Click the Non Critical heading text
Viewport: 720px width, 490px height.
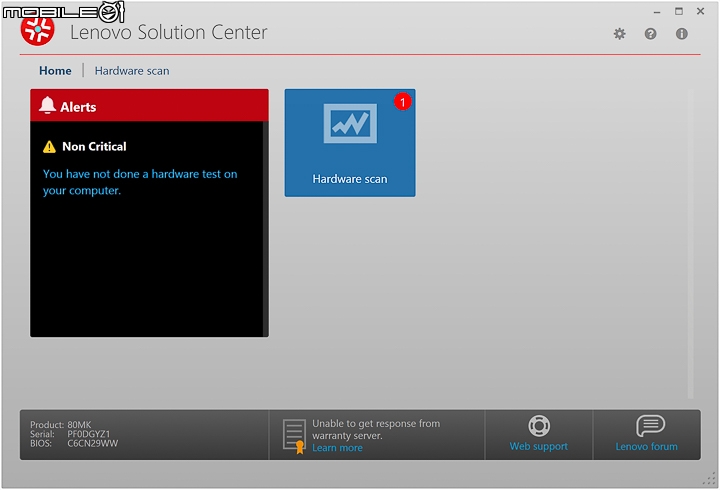(94, 146)
